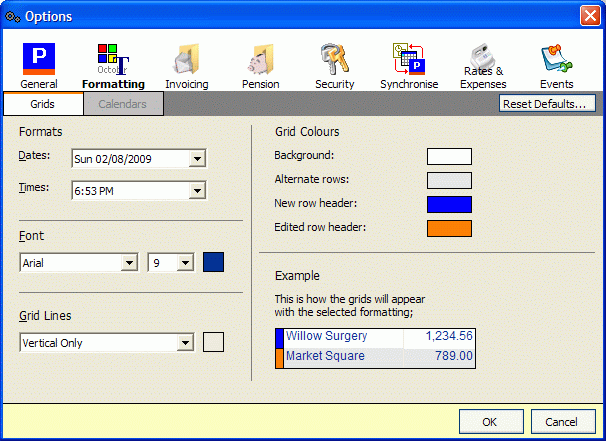606x441 pixels.
Task: Expand the Vertical Only grid lines dropdown
Action: pos(186,342)
